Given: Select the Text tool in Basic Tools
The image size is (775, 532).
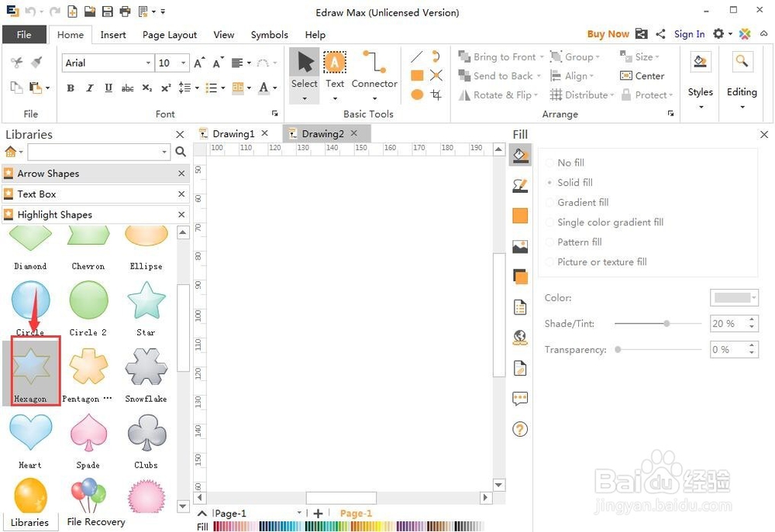Looking at the screenshot, I should [x=335, y=71].
